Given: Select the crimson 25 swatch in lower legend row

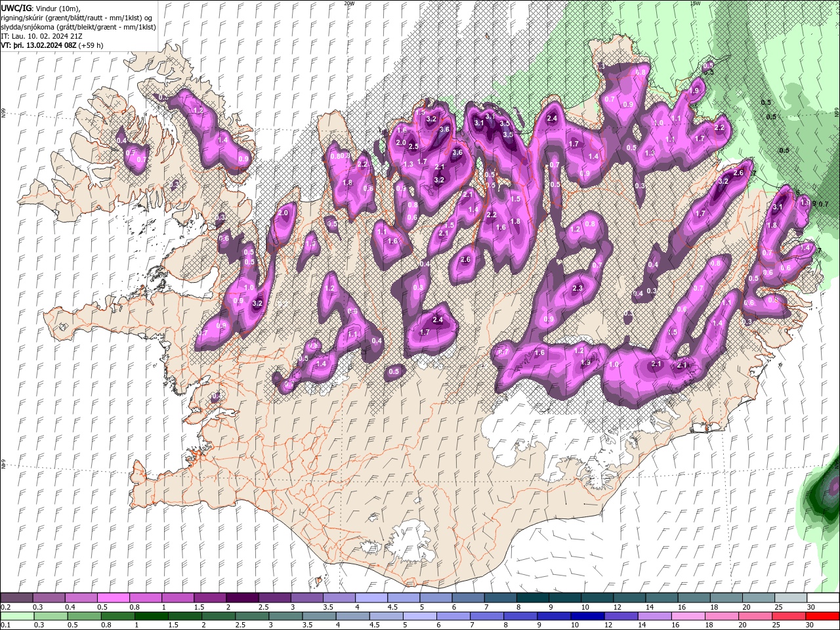Looking at the screenshot, I should [x=788, y=616].
